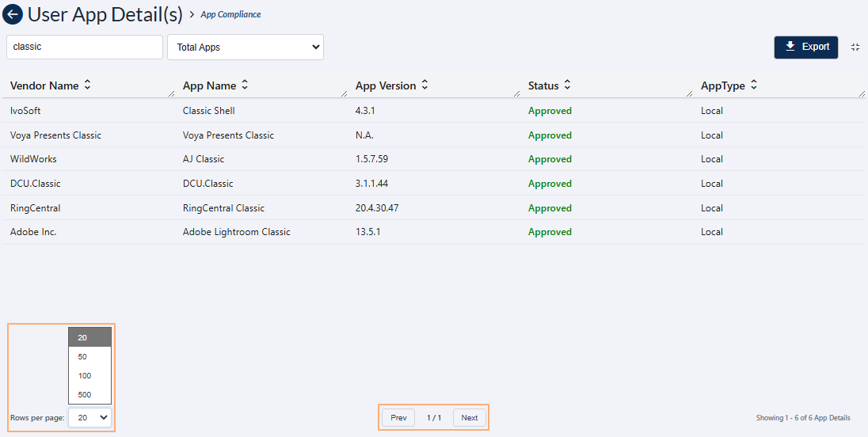Click the Rows per page label
Viewport: 868px width, 437px height.
(x=37, y=418)
